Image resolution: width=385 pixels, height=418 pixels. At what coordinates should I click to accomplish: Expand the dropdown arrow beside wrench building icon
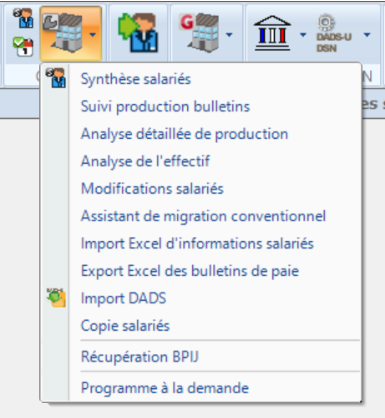click(x=93, y=34)
